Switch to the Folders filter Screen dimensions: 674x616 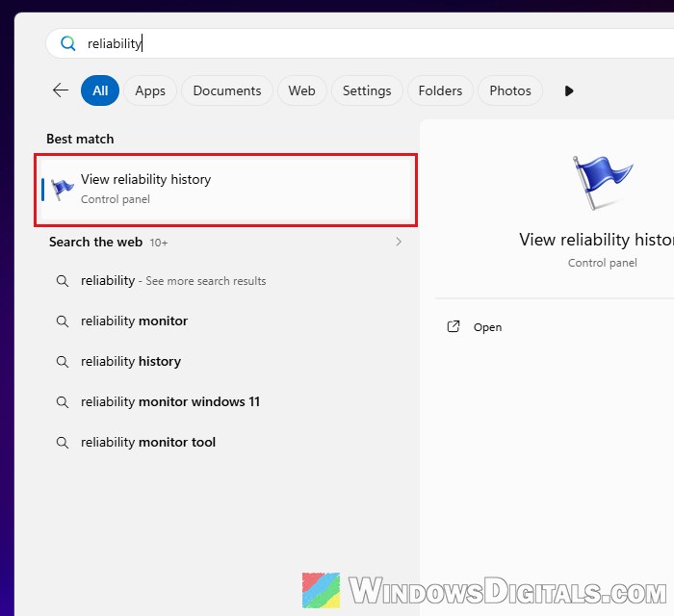click(440, 90)
